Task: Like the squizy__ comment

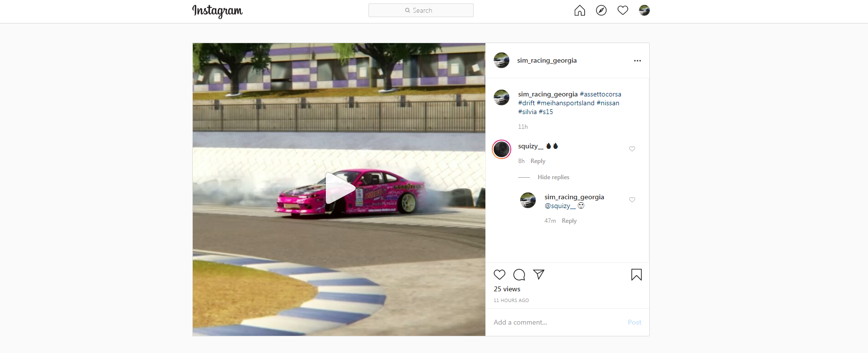Action: [x=632, y=149]
